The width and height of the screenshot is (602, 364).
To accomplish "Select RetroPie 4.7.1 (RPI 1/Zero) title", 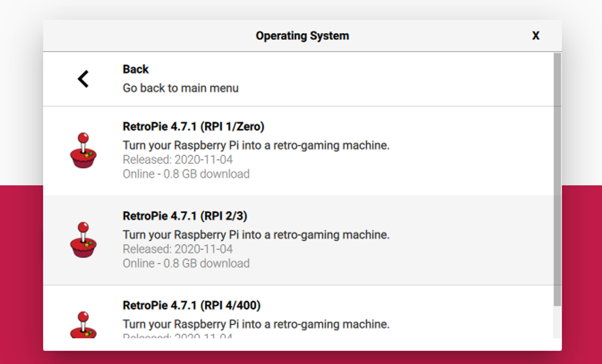I will 193,127.
